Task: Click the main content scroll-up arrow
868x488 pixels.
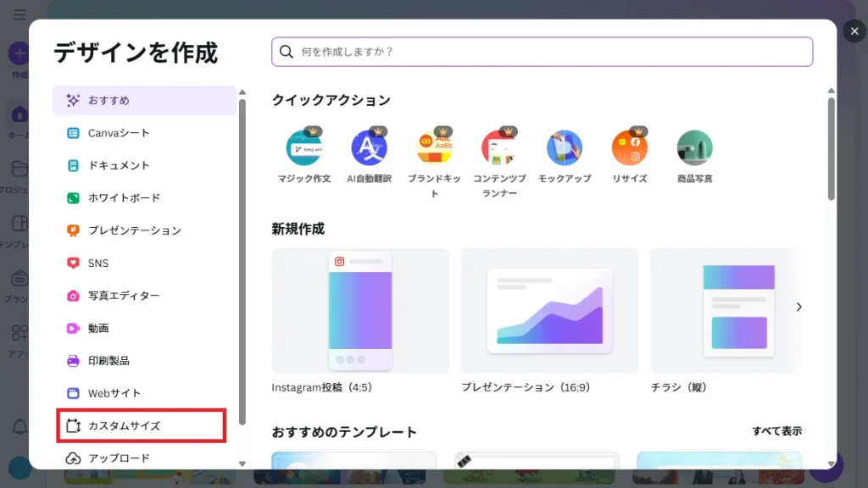Action: point(831,91)
